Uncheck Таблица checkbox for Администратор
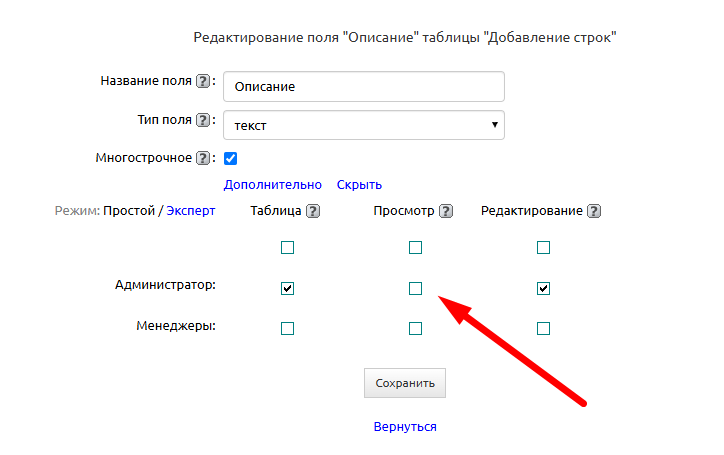This screenshot has height=455, width=724. (x=288, y=288)
